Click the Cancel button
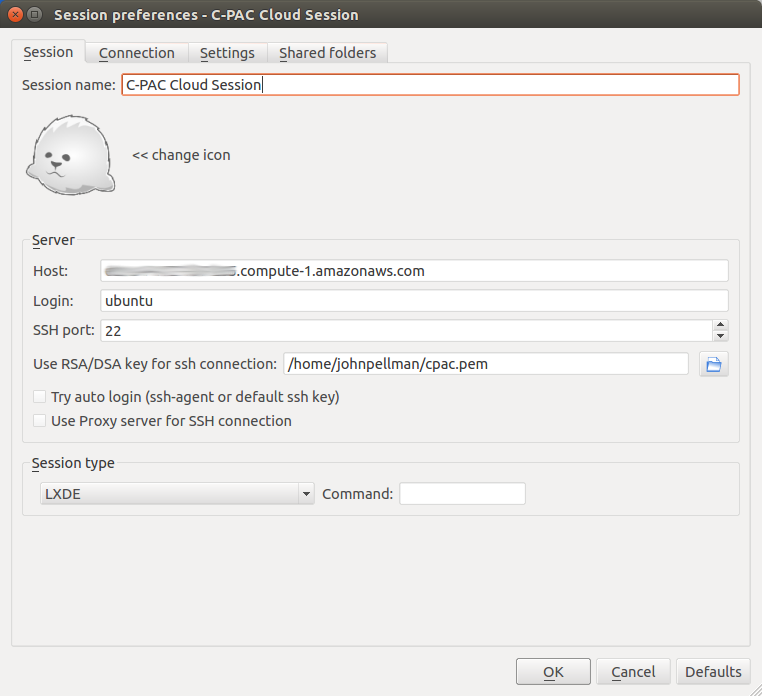 pyautogui.click(x=633, y=672)
